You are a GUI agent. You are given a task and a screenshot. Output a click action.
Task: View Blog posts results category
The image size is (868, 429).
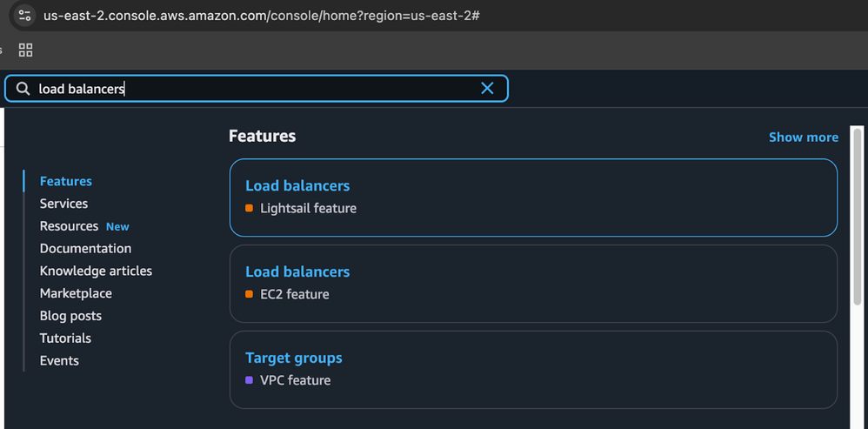(70, 316)
